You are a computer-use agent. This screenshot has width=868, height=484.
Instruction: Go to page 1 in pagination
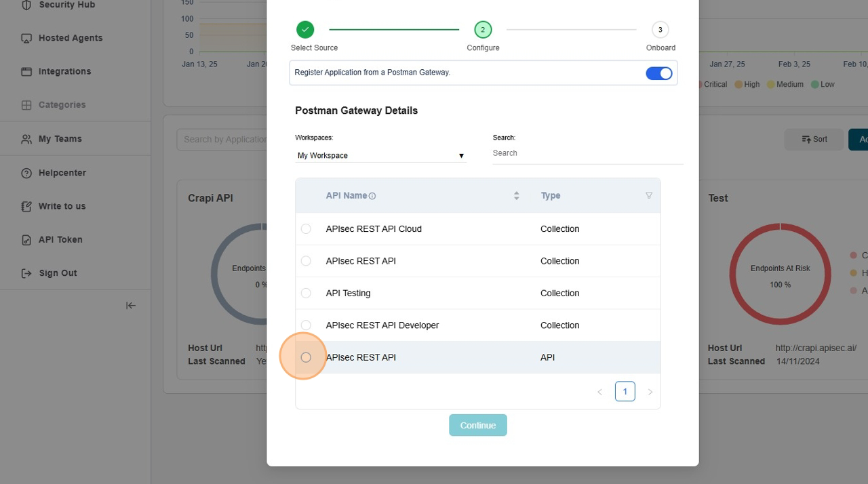click(625, 392)
